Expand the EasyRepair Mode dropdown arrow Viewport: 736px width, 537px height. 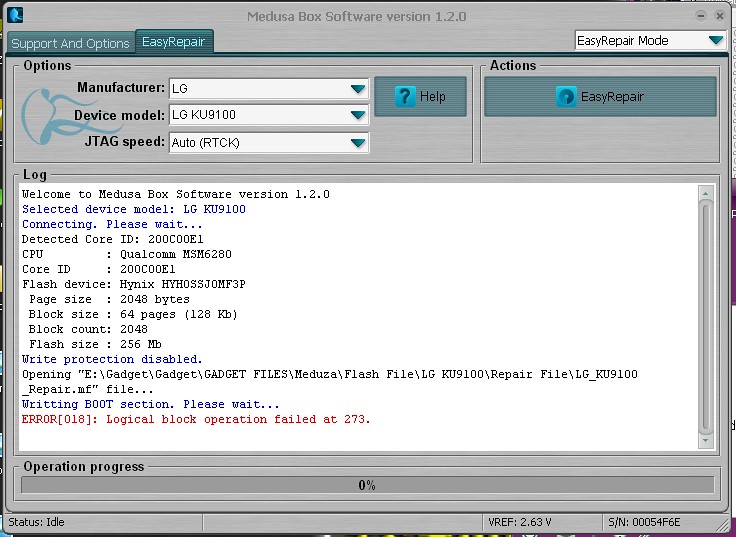point(716,40)
